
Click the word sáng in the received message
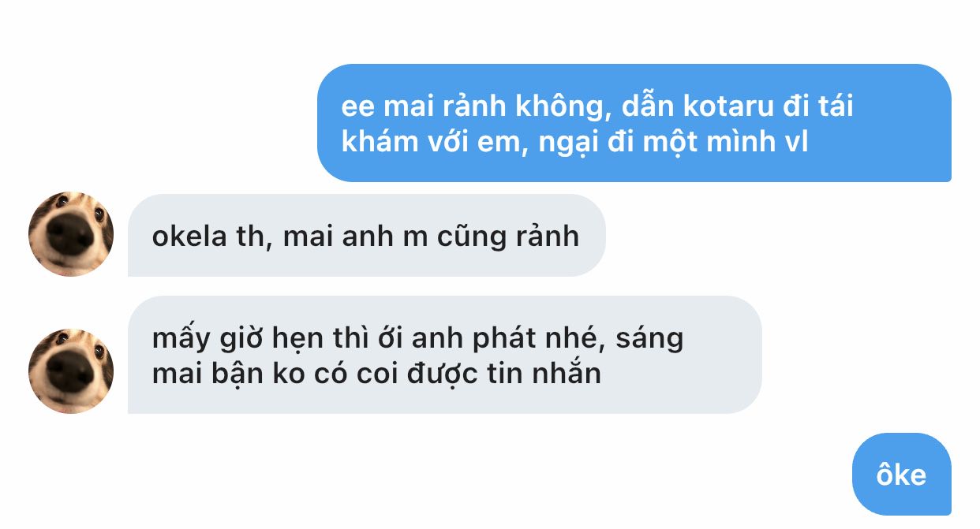click(650, 340)
